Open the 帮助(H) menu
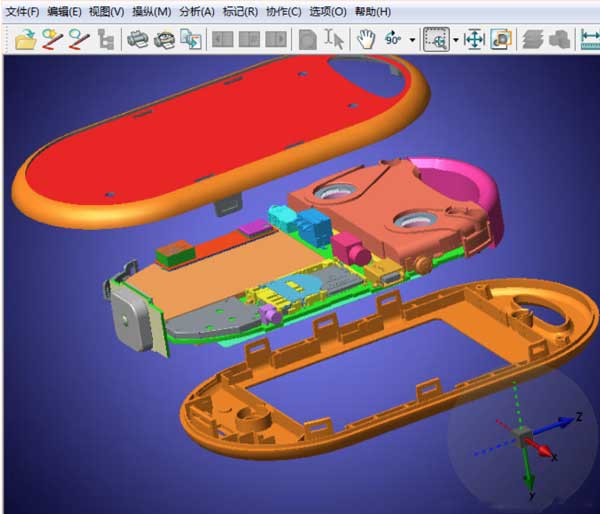Screen dimensions: 600x514 373,11
